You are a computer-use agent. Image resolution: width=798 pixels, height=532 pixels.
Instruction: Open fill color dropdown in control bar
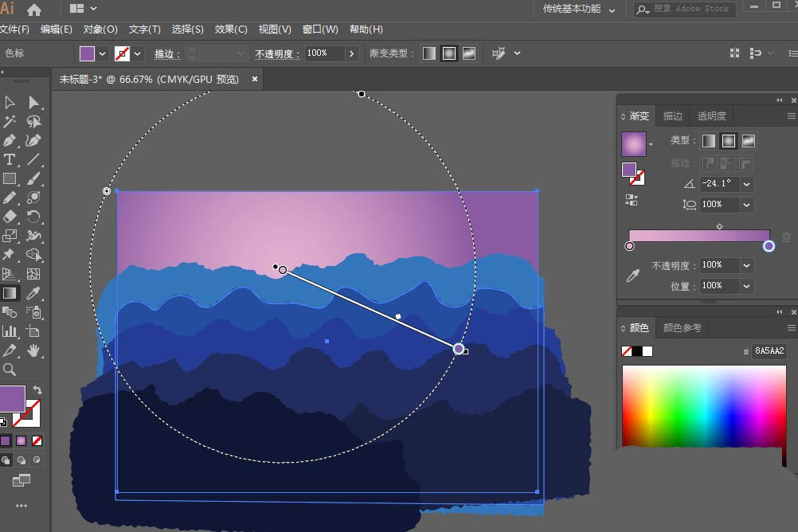[102, 53]
